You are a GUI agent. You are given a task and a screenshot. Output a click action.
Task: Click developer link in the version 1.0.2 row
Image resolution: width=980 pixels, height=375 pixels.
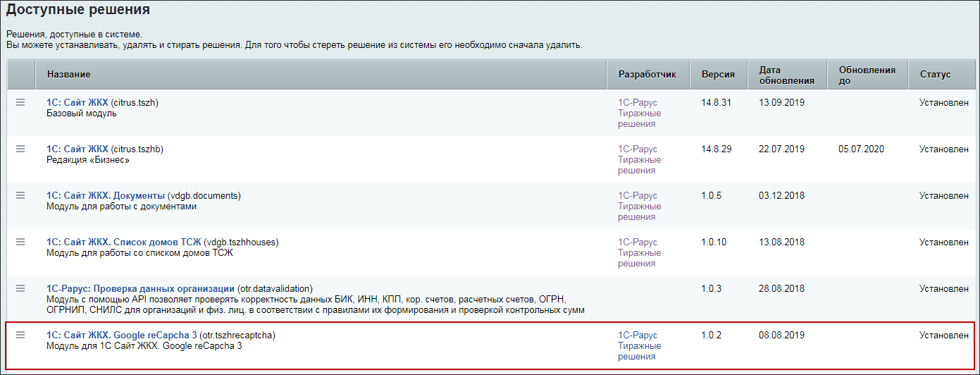point(640,345)
